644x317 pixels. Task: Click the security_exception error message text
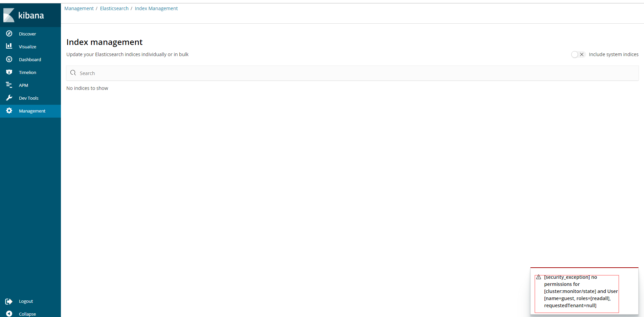[581, 291]
